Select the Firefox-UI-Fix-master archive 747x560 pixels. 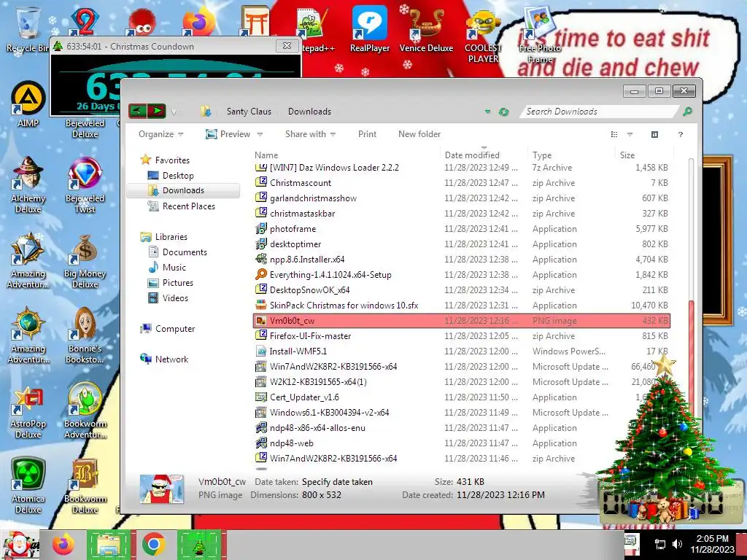tap(461, 335)
